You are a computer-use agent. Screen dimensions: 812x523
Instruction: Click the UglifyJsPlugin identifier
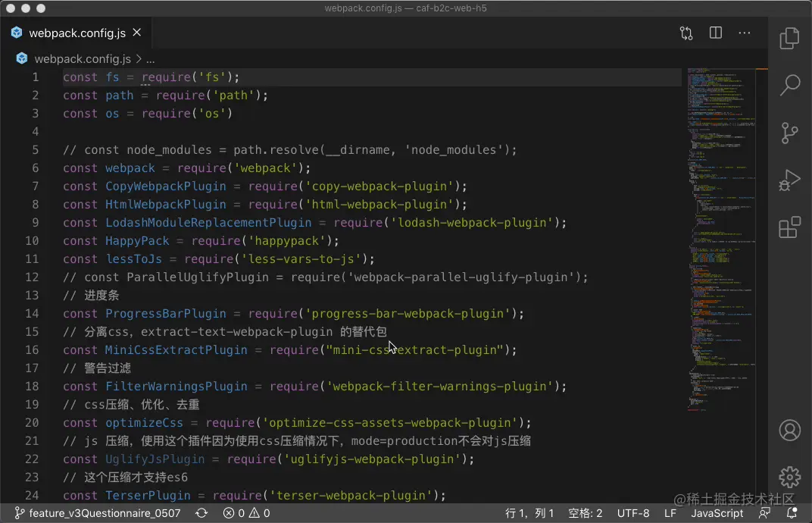coord(155,459)
